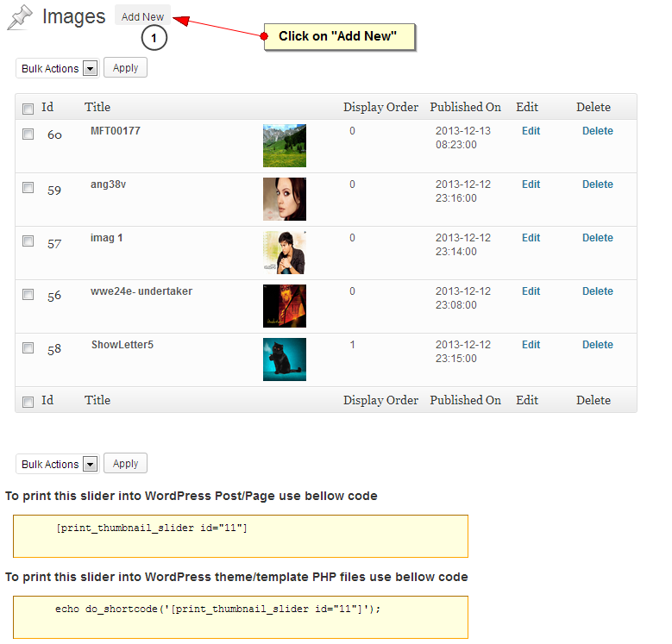672x644 pixels.
Task: Edit the wwe24e- undertaker image
Action: tap(531, 291)
